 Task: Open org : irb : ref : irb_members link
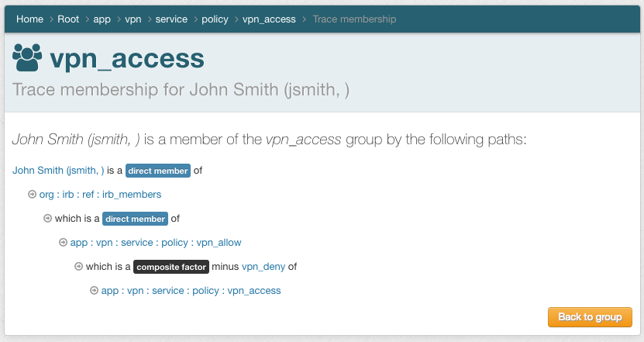[x=100, y=195]
